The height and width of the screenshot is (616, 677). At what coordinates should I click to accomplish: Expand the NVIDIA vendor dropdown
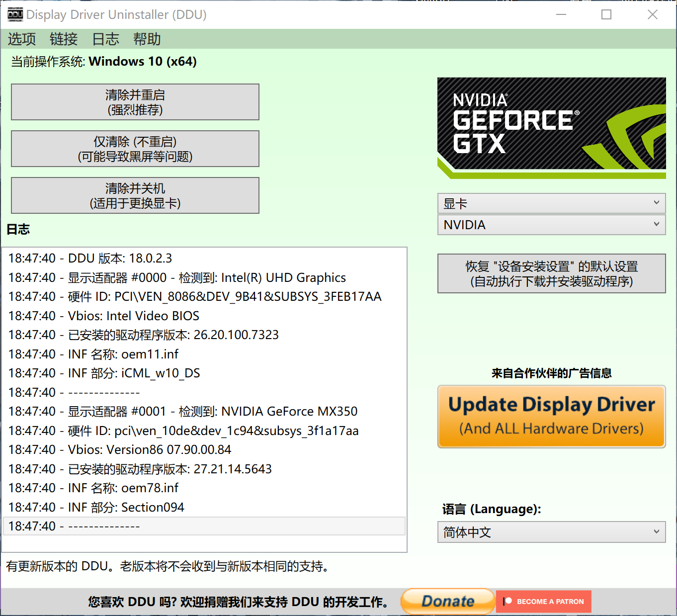552,225
